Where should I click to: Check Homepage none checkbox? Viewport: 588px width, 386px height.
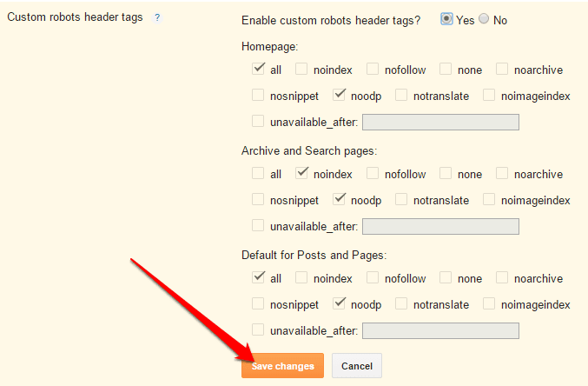click(x=446, y=69)
